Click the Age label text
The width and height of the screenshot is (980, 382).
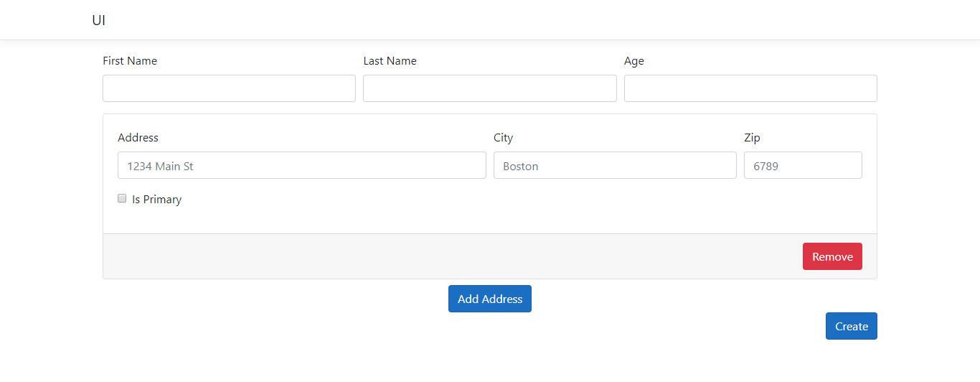tap(634, 61)
